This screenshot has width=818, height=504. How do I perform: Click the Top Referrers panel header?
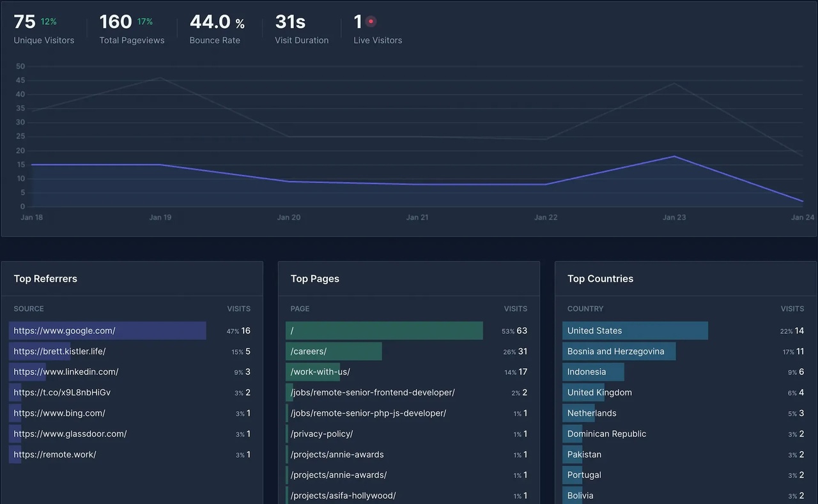[45, 279]
